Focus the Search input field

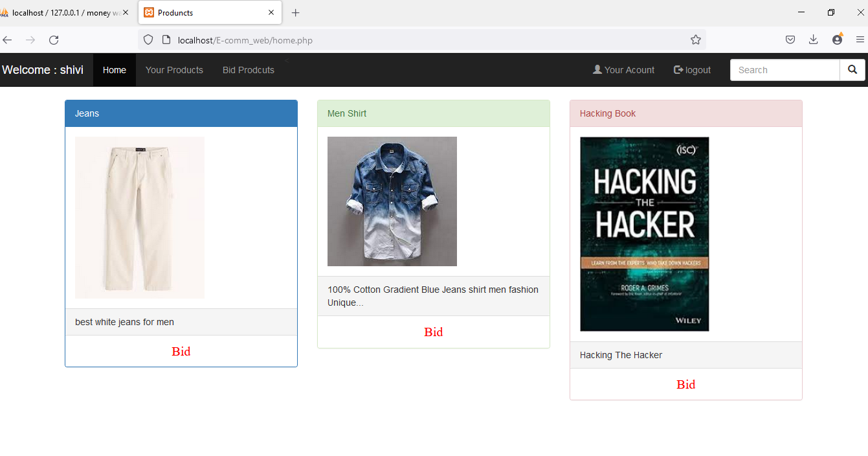785,70
